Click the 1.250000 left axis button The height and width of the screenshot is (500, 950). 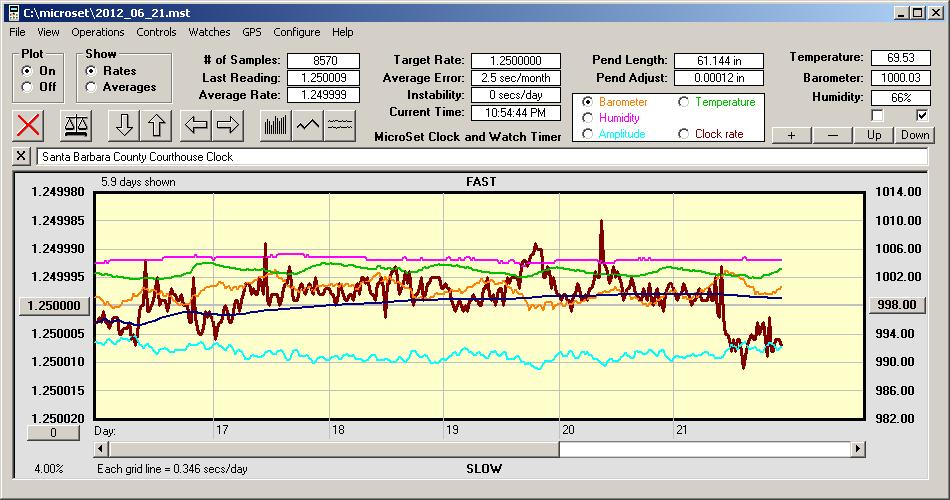point(54,305)
